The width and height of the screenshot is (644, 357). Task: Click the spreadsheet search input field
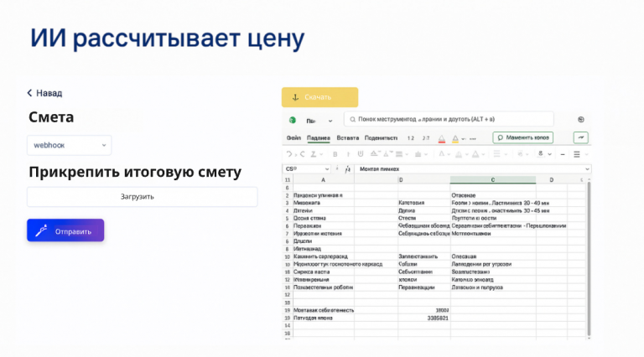(449, 119)
